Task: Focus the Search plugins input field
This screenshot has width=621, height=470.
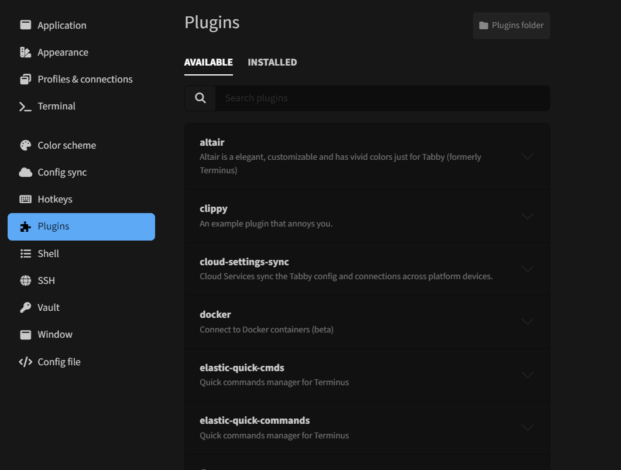Action: pos(383,98)
